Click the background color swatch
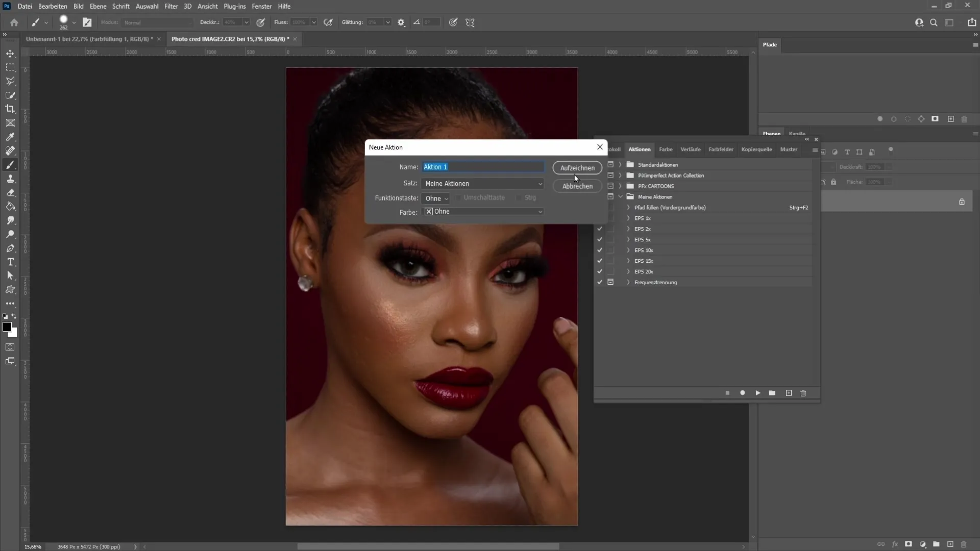Screen dimensions: 980x551 tap(13, 334)
